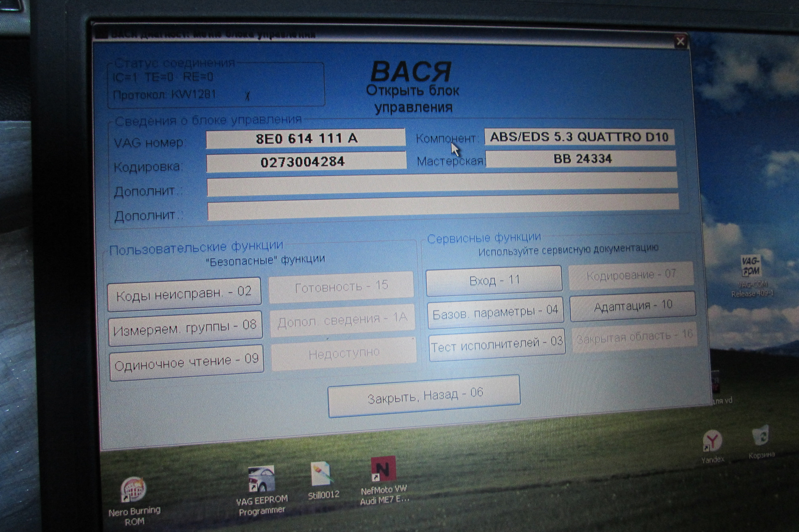Close the ВАСЯ diagnostic window
Image resolution: width=799 pixels, height=532 pixels.
pyautogui.click(x=680, y=41)
